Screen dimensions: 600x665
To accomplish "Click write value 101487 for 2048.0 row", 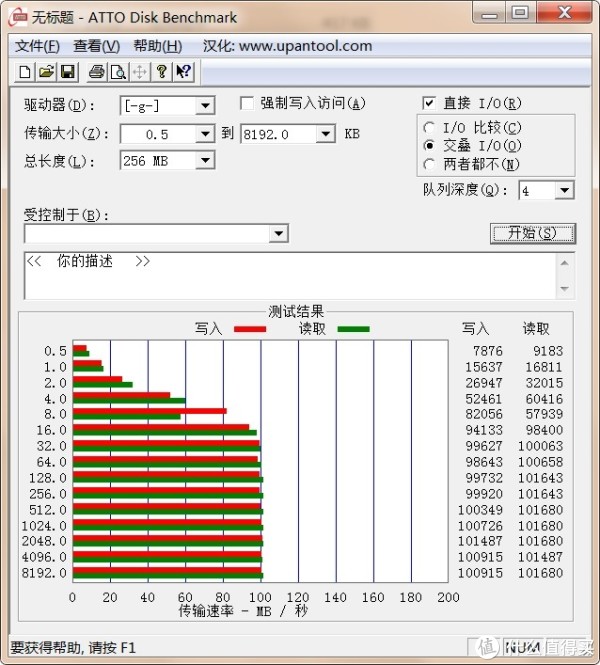I will point(480,542).
